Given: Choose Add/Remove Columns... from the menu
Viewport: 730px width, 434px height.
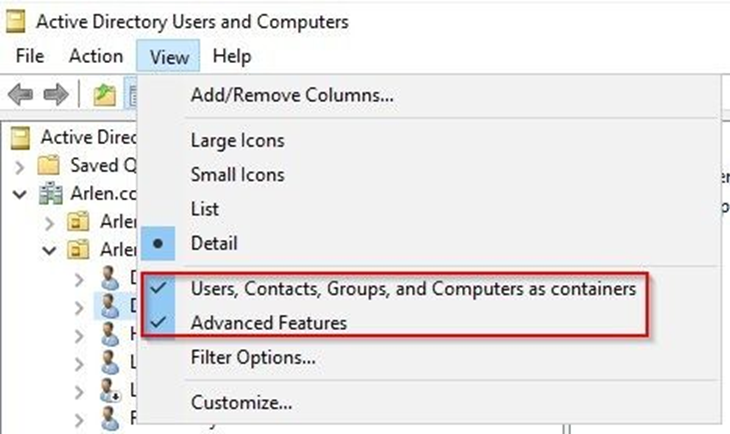Looking at the screenshot, I should [x=292, y=95].
